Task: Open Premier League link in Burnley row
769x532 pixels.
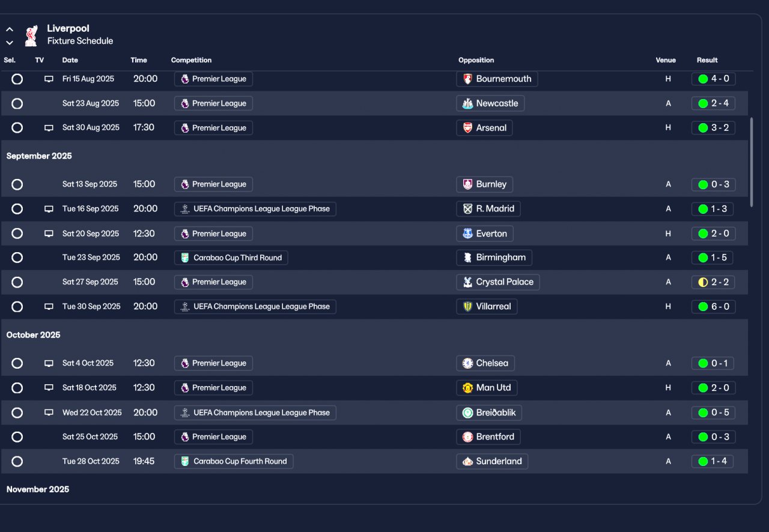Action: coord(213,184)
